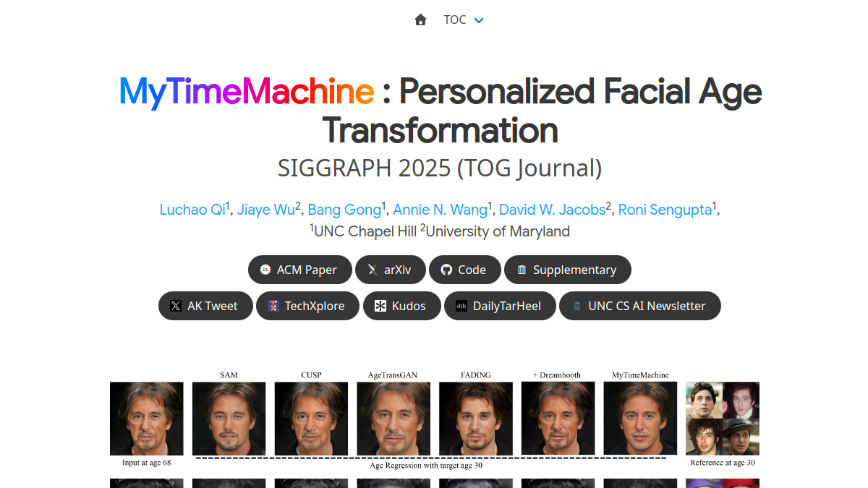Open the arXiv link button
The width and height of the screenshot is (868, 488).
click(x=391, y=270)
